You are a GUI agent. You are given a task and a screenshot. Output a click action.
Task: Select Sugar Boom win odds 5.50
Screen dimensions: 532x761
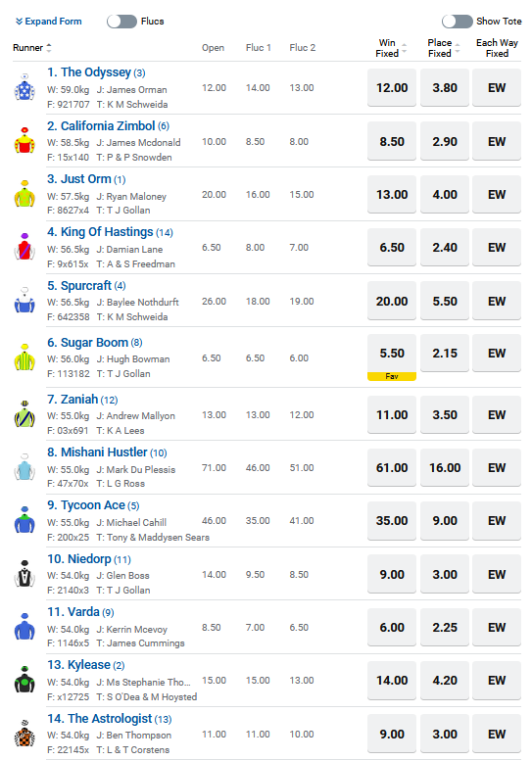(392, 354)
